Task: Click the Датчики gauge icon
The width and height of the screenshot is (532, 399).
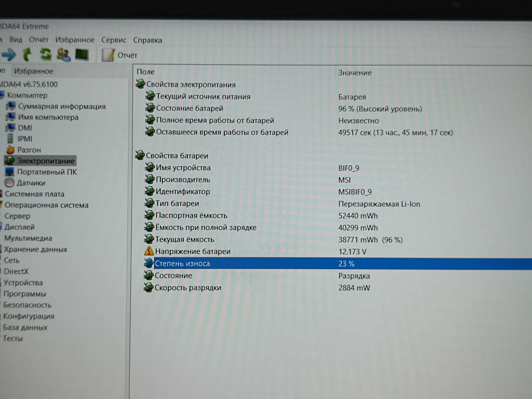Action: point(10,183)
